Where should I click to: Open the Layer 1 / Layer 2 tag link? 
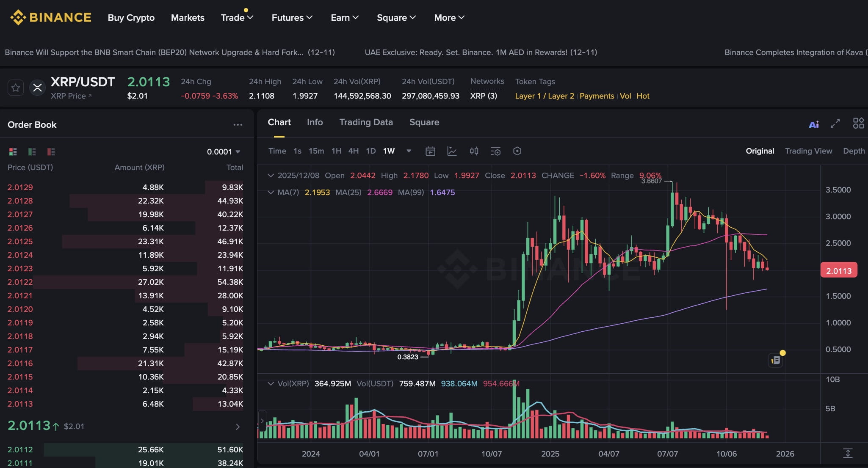(545, 96)
